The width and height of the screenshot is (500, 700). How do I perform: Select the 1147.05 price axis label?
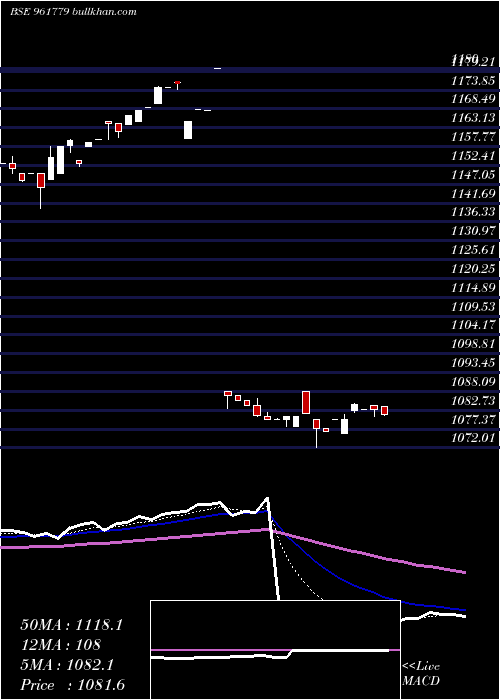click(x=473, y=175)
